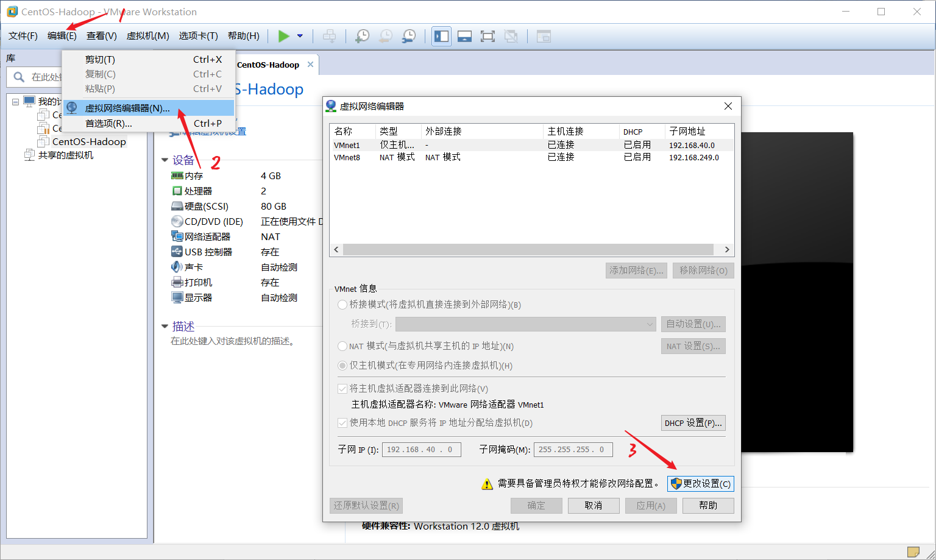
Task: Open the snapshot manager
Action: point(408,36)
